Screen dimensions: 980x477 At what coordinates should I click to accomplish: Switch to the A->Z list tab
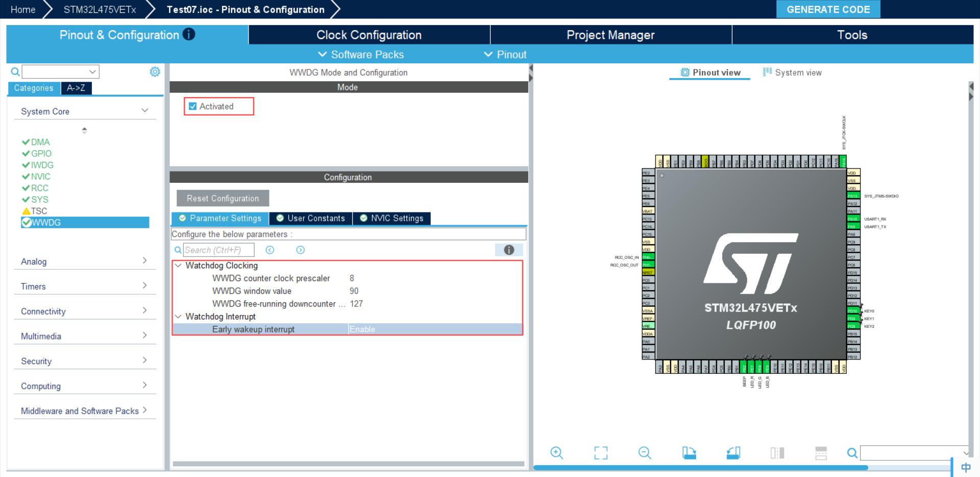tap(77, 88)
